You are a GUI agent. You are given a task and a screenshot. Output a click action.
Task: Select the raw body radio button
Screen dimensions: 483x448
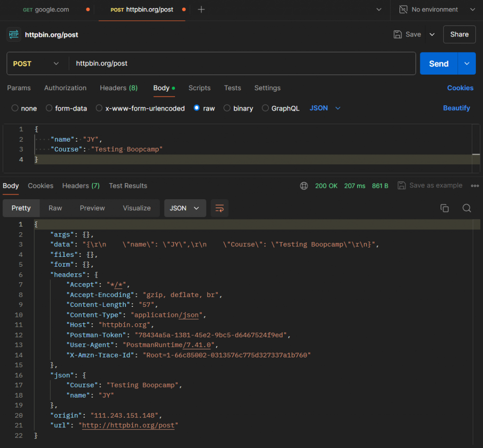click(x=197, y=108)
